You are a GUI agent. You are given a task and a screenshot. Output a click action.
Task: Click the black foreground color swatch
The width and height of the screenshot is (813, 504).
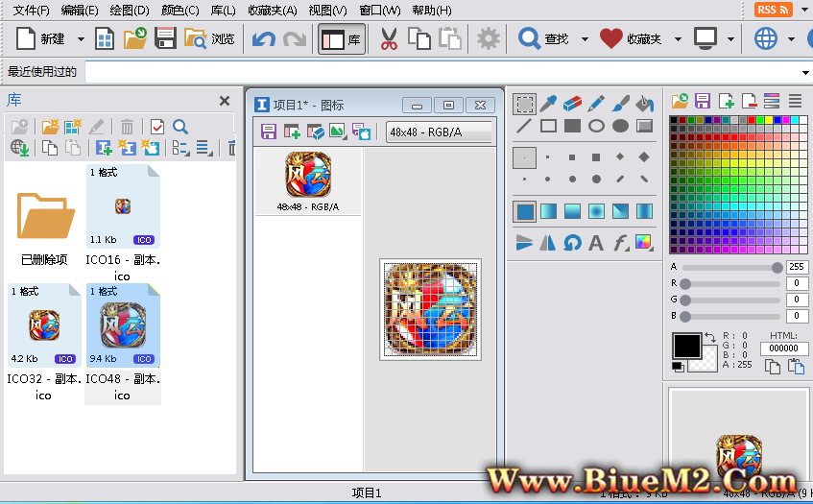click(687, 346)
